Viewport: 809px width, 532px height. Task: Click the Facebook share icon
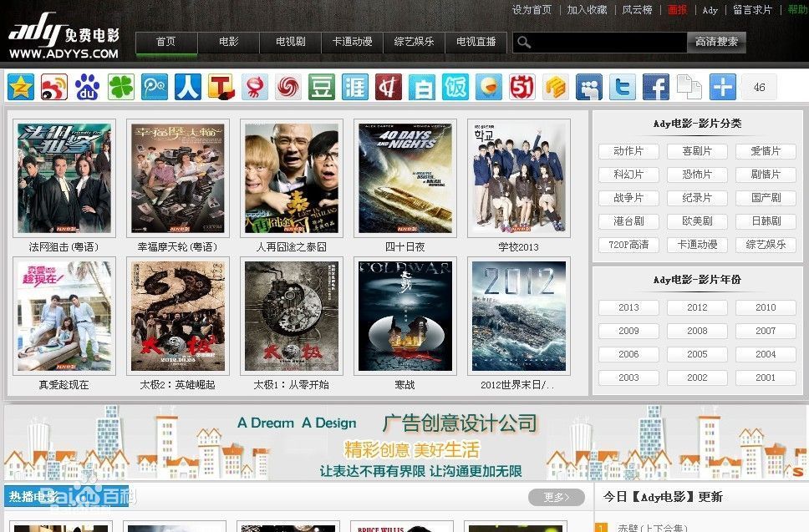tap(656, 87)
